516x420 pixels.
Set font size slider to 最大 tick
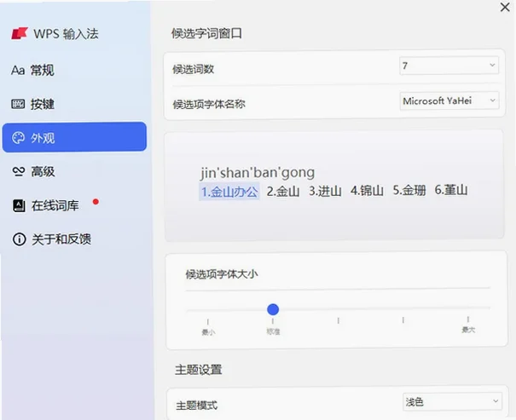click(468, 319)
